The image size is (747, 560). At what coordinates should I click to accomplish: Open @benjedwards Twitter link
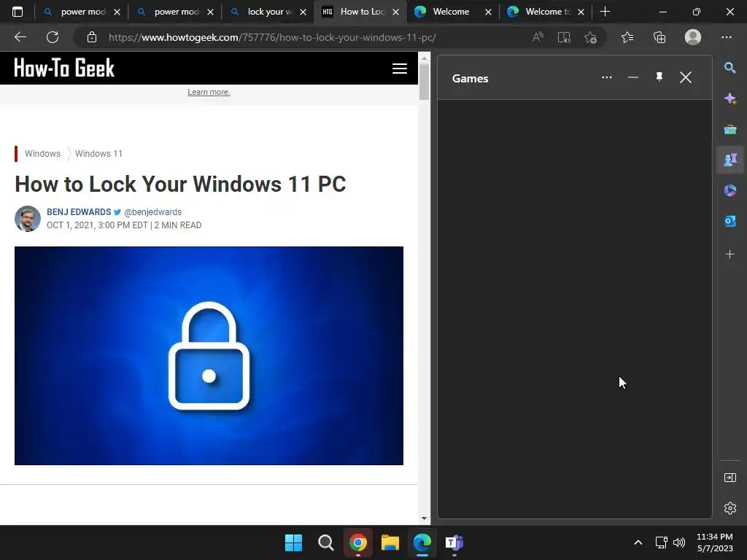152,212
